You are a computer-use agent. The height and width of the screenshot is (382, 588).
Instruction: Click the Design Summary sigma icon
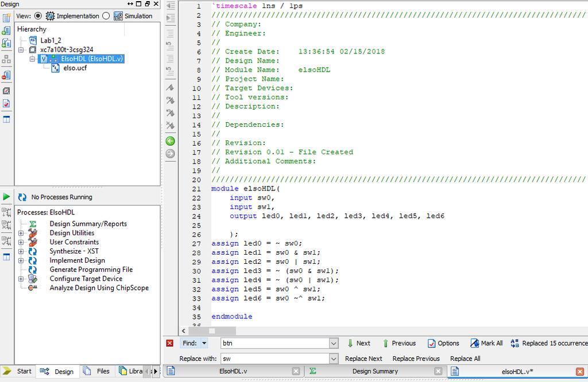pos(33,224)
